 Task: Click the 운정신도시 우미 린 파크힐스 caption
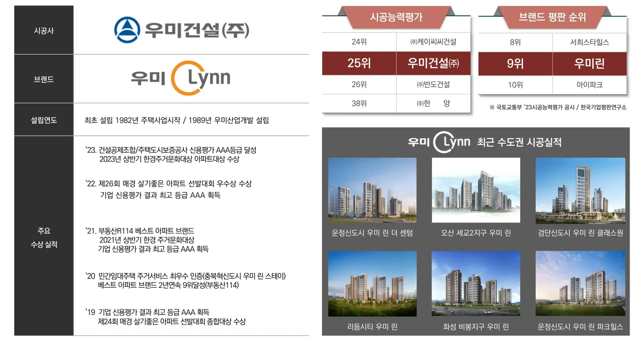[x=580, y=327]
